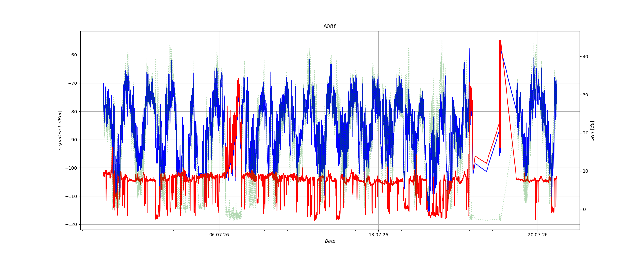Viewport: 644px width, 258px height.
Task: Click the 30 SNR tick label
Action: (585, 95)
